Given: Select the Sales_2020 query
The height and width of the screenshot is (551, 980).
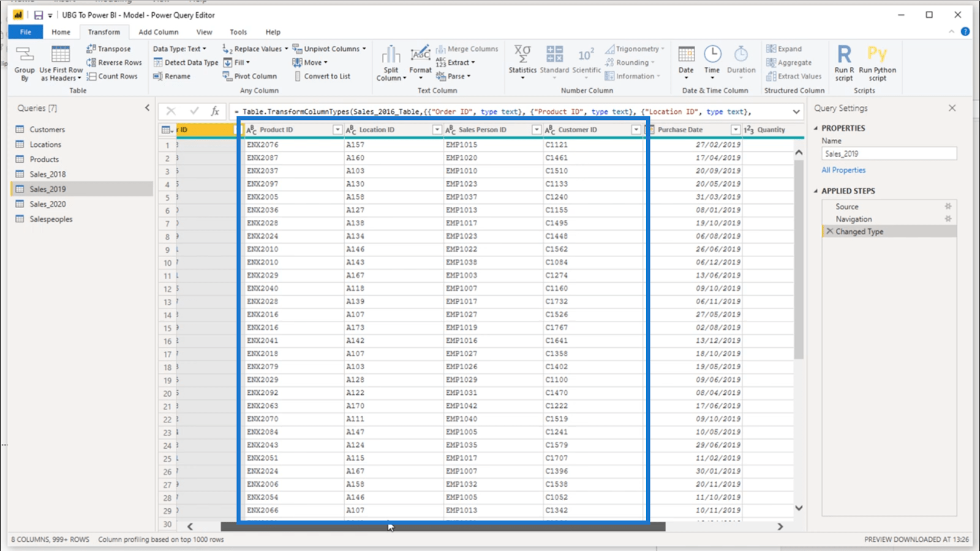Looking at the screenshot, I should point(82,204).
